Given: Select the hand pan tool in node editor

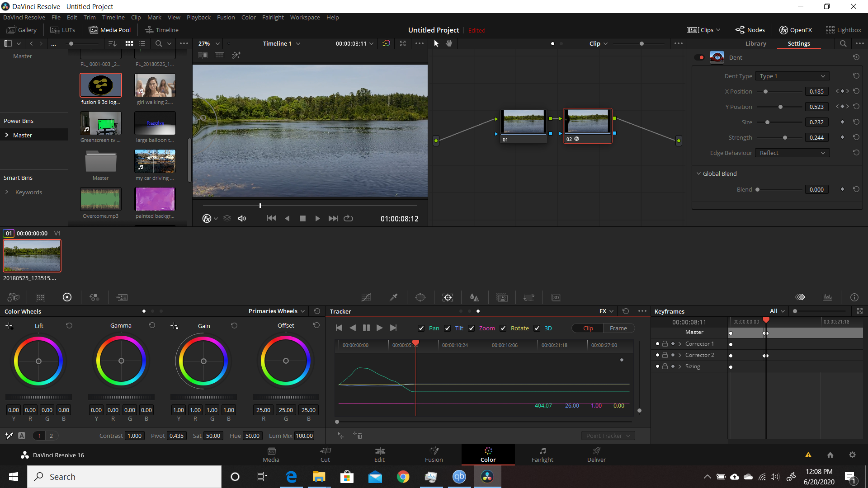Looking at the screenshot, I should pos(449,43).
